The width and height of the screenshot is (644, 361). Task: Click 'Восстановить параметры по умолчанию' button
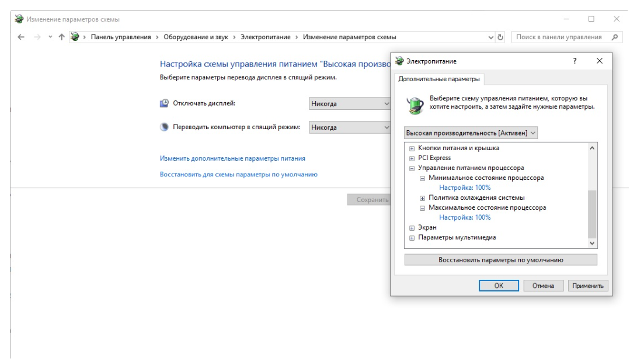500,260
